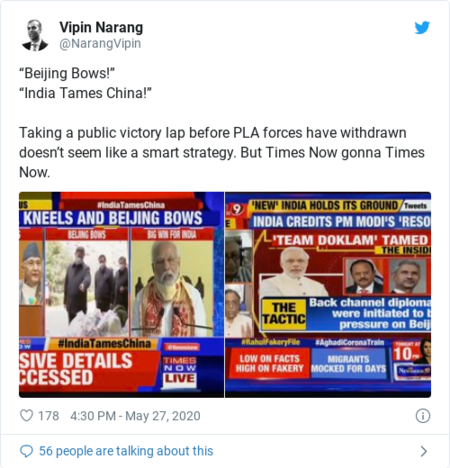This screenshot has width=450, height=468.
Task: Open the @NarangVipin handle link
Action: (x=100, y=44)
